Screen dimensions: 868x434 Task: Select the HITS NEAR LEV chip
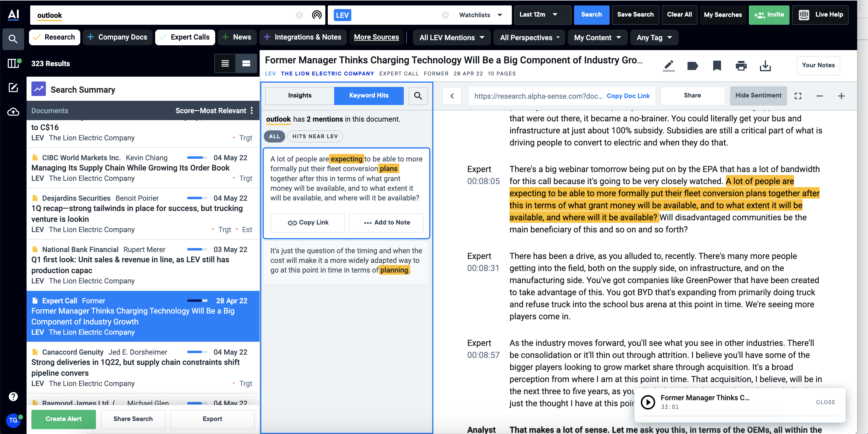pos(315,136)
